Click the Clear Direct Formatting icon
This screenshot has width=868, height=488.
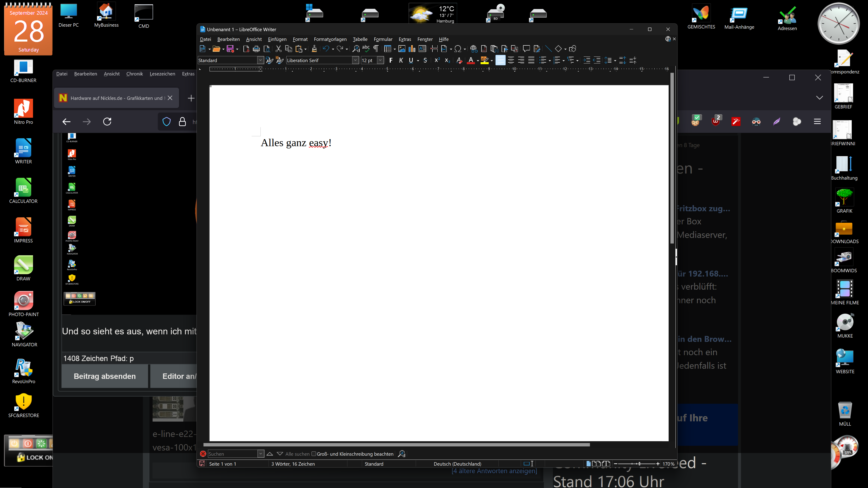pyautogui.click(x=459, y=61)
